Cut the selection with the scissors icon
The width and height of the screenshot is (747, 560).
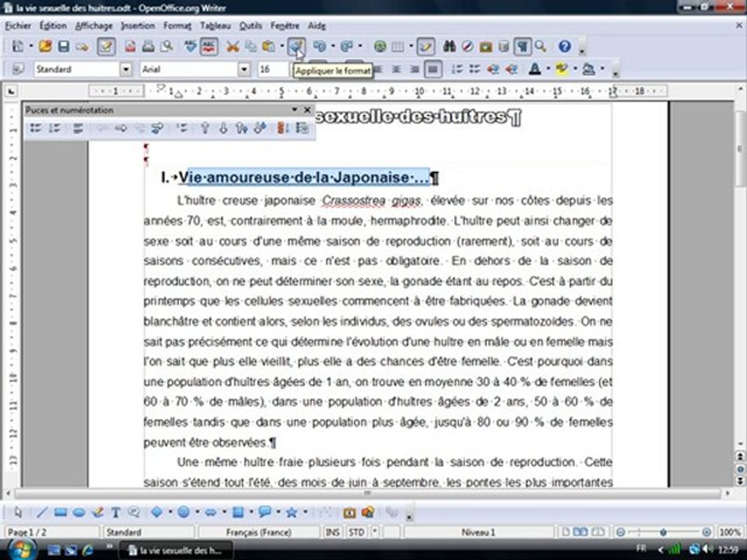233,46
